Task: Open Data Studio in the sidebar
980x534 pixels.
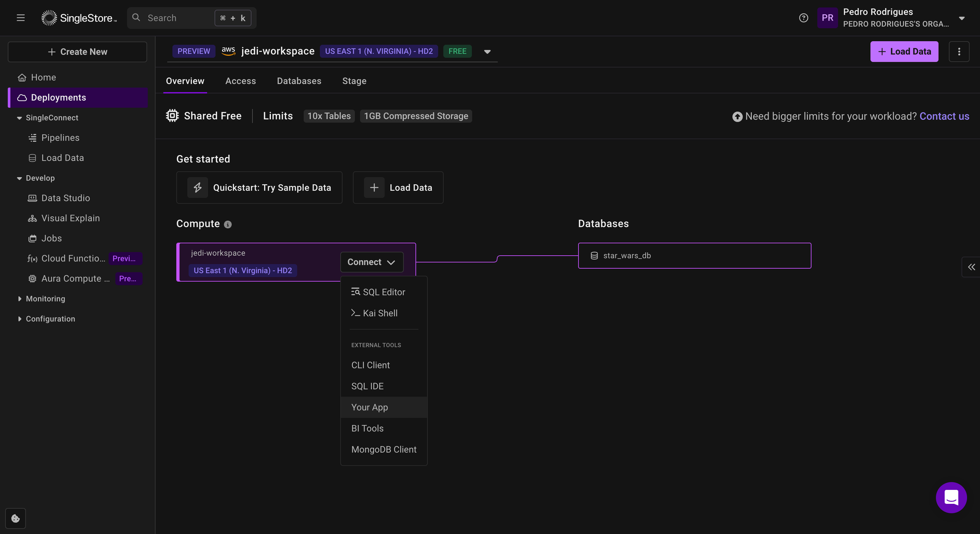Action: point(65,198)
